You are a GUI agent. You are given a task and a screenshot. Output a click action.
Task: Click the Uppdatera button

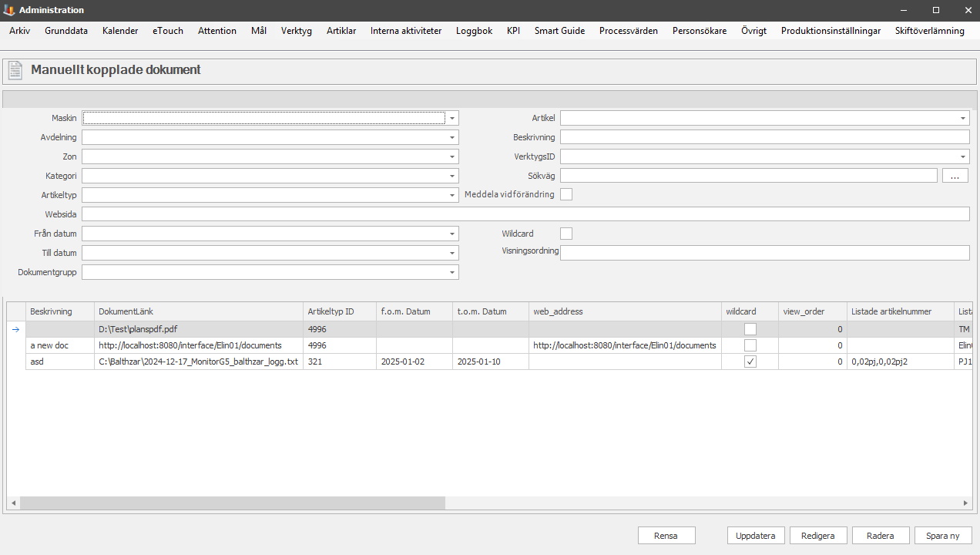756,536
